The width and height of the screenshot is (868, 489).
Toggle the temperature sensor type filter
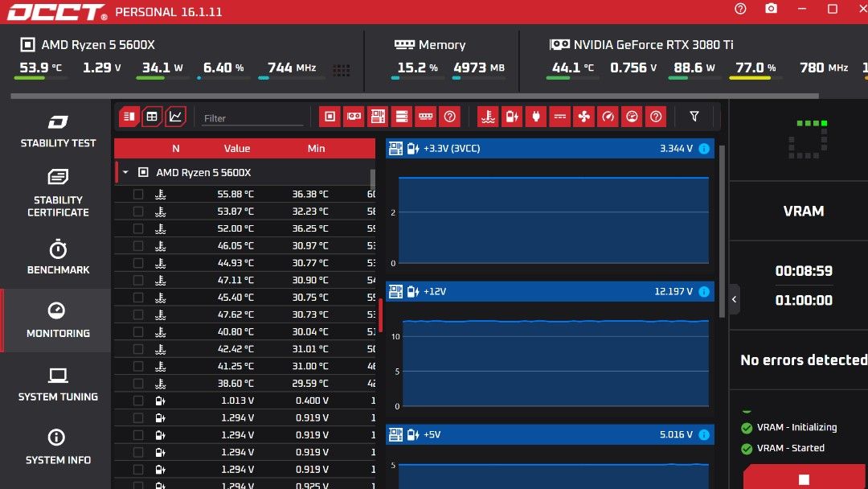489,117
